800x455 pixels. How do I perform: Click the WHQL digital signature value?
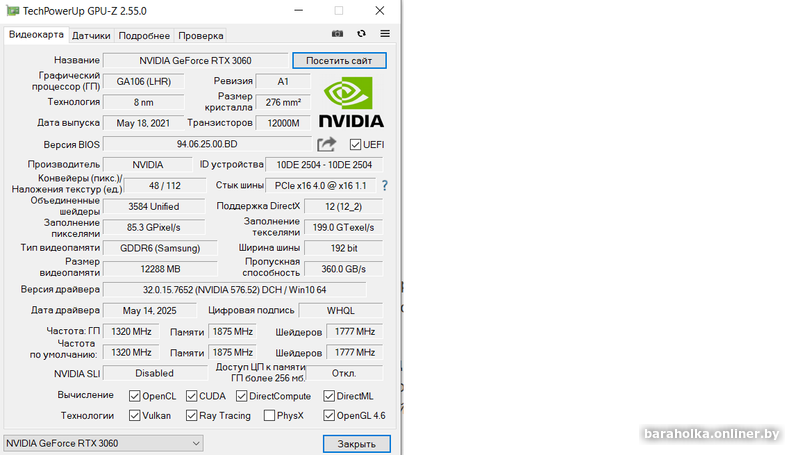(341, 311)
